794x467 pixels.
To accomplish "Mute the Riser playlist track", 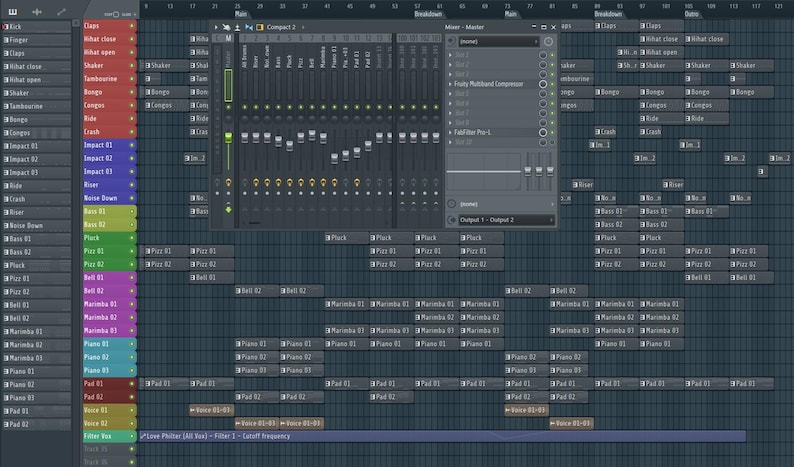I will [x=132, y=185].
